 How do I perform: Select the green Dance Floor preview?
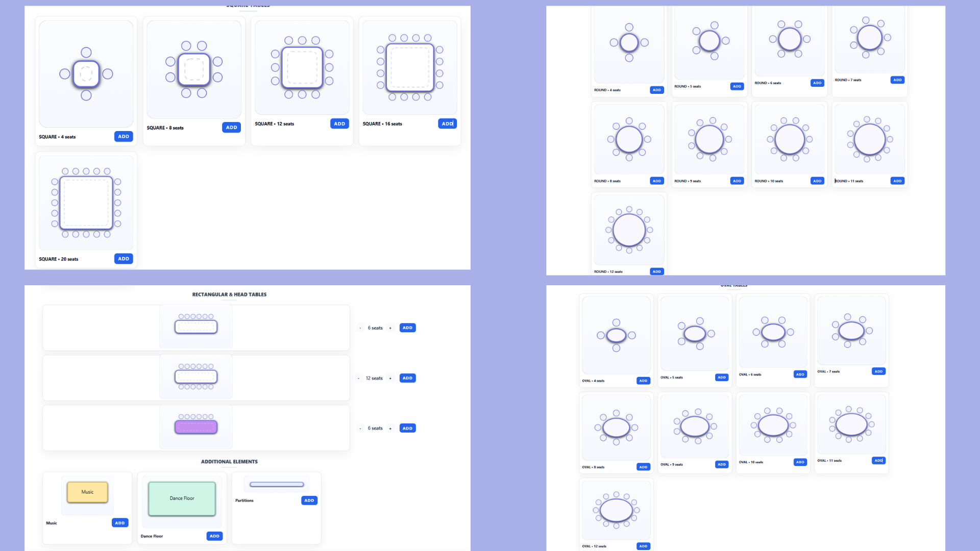click(x=182, y=498)
